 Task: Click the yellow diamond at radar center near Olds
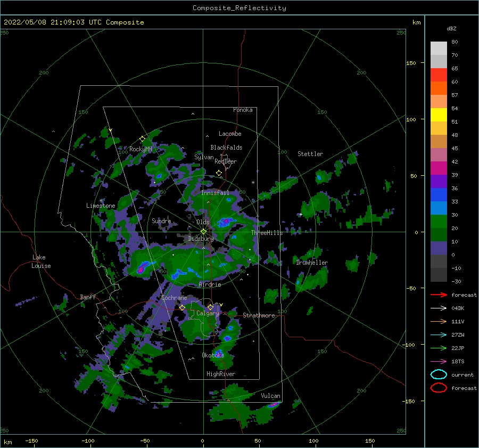203,232
